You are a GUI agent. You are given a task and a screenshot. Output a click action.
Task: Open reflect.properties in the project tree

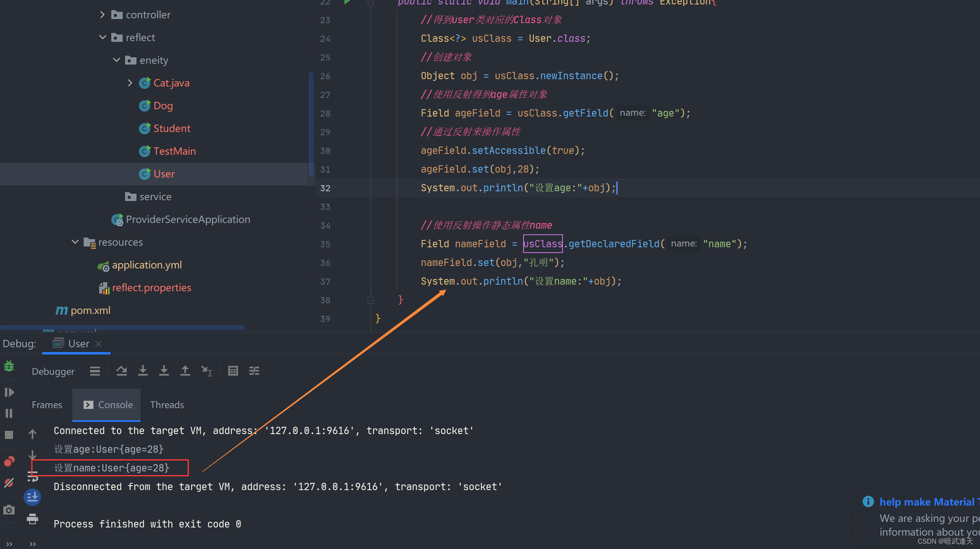(151, 287)
